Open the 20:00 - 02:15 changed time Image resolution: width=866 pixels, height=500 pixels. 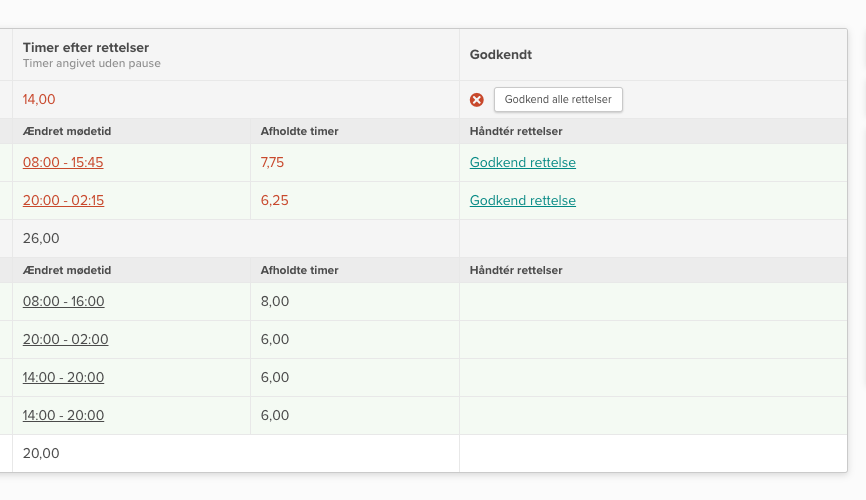point(63,201)
